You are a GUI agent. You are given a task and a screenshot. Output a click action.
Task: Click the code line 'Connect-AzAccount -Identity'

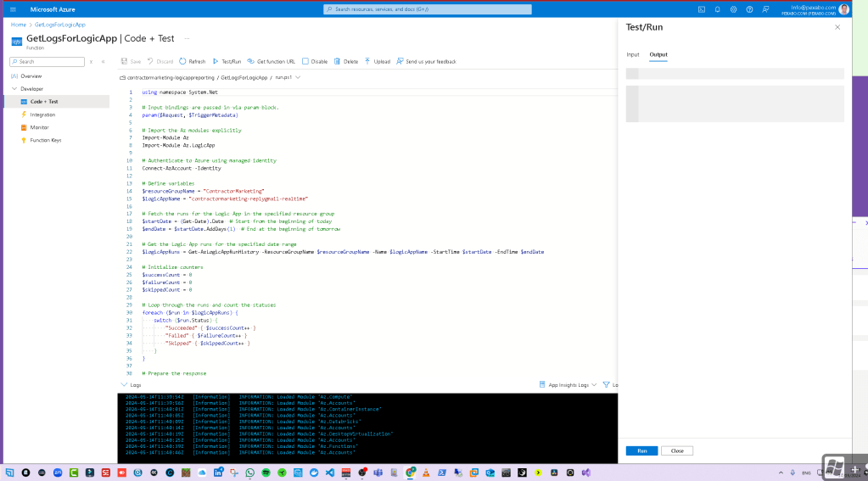click(x=182, y=168)
